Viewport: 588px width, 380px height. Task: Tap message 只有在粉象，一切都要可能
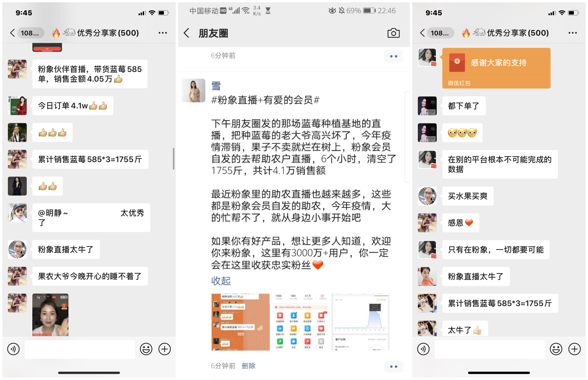tap(496, 249)
